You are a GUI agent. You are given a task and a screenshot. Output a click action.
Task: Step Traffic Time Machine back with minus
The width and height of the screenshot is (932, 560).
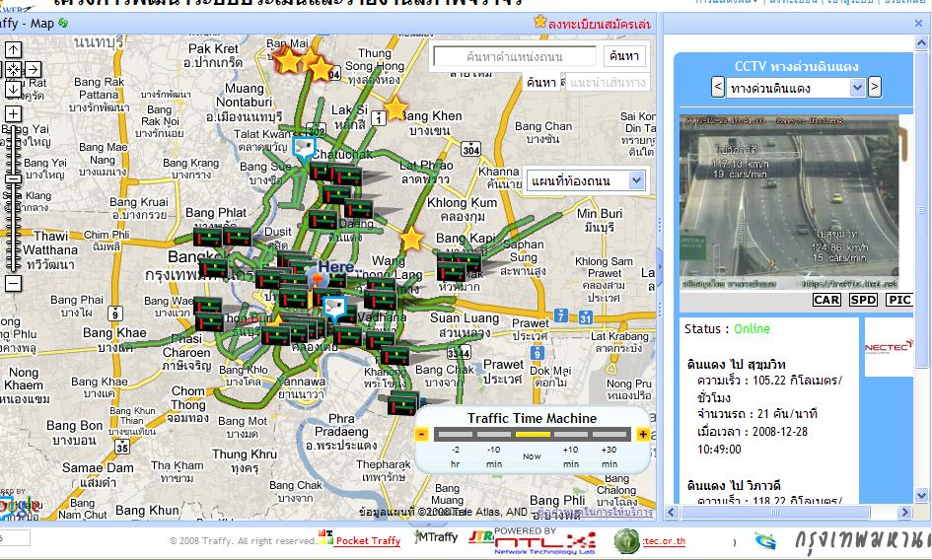coord(422,434)
